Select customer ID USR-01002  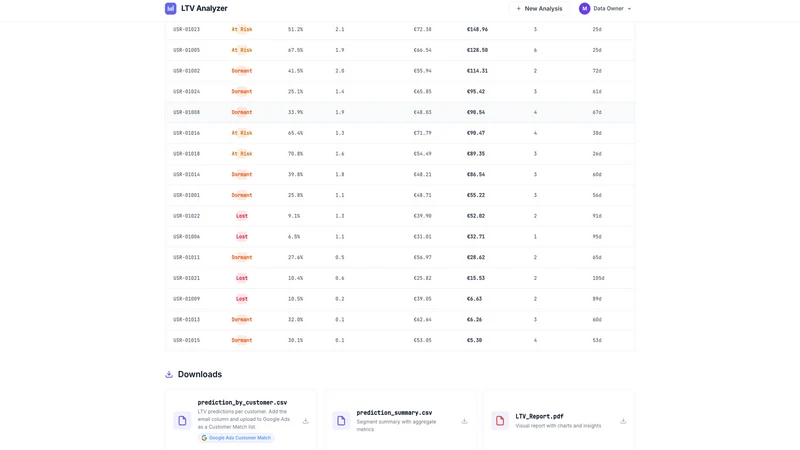[x=186, y=71]
